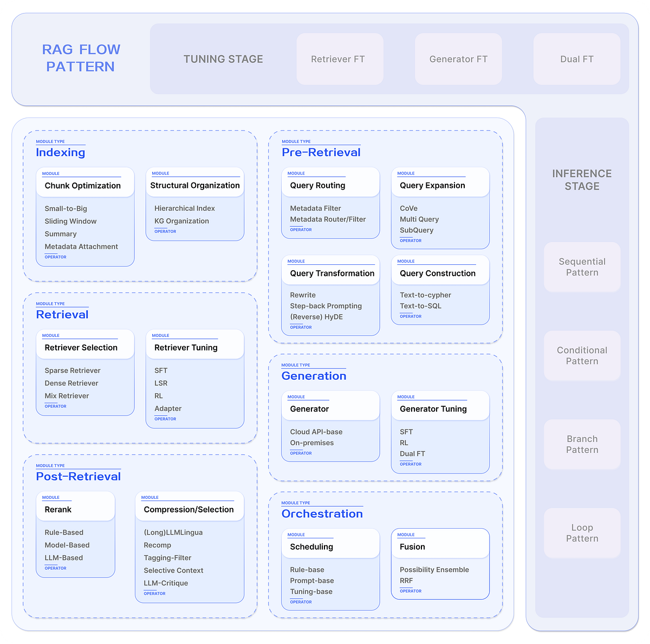Image resolution: width=650 pixels, height=644 pixels.
Task: Select the Dual FT option
Action: (x=576, y=58)
